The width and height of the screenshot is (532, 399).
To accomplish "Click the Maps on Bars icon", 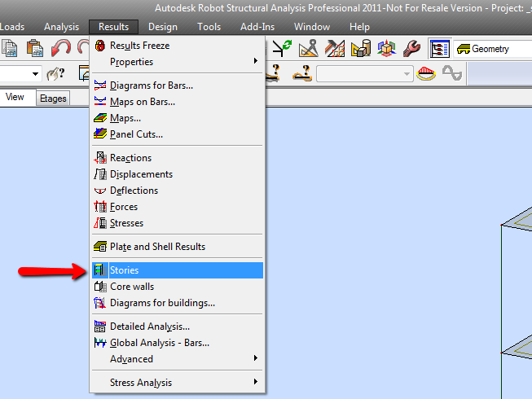I will pyautogui.click(x=100, y=102).
